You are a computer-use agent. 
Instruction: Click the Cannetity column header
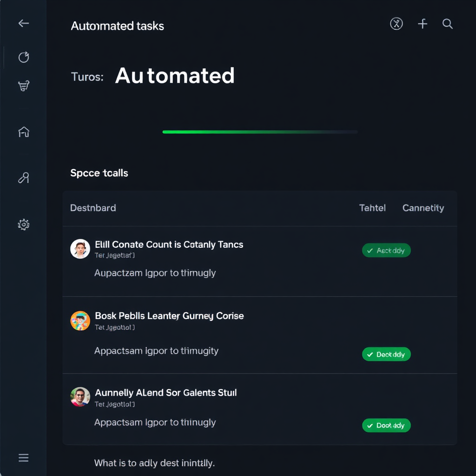[423, 208]
